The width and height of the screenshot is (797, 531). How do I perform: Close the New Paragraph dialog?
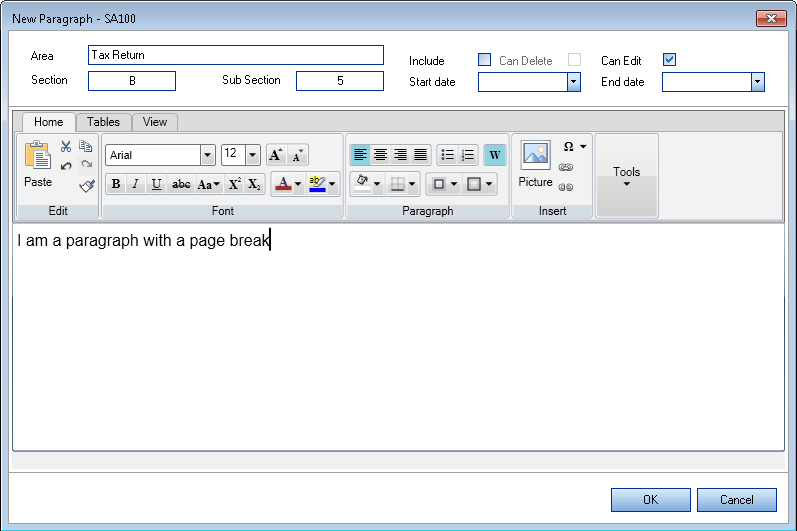(x=771, y=18)
